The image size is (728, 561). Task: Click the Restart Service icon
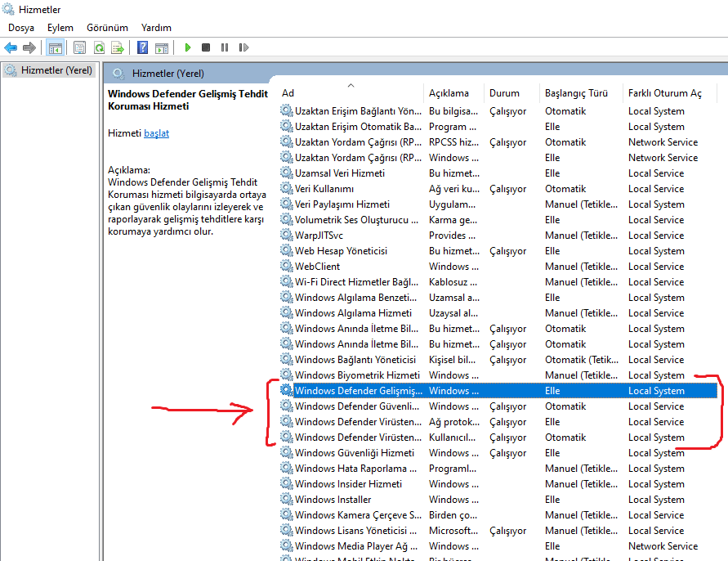(x=243, y=47)
